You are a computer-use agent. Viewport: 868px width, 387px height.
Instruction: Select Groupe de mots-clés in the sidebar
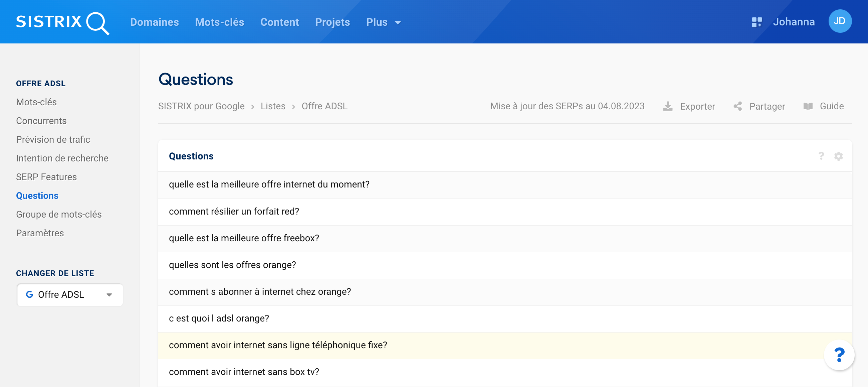point(59,214)
